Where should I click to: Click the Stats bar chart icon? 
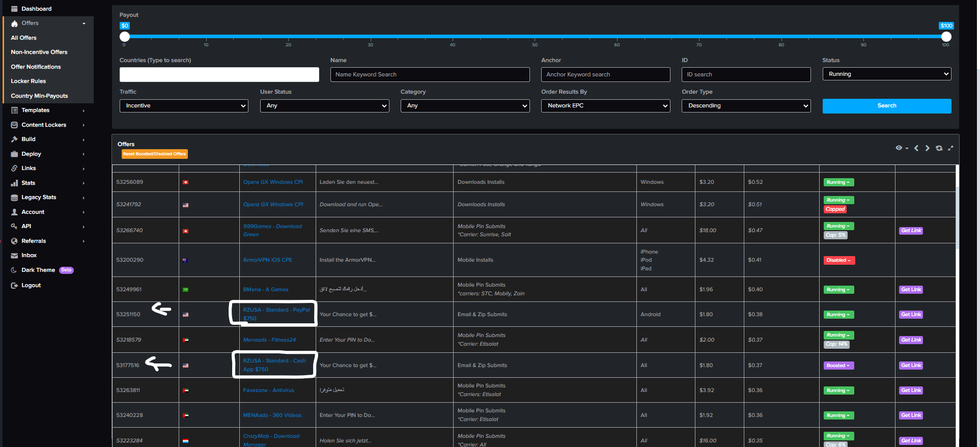point(14,183)
